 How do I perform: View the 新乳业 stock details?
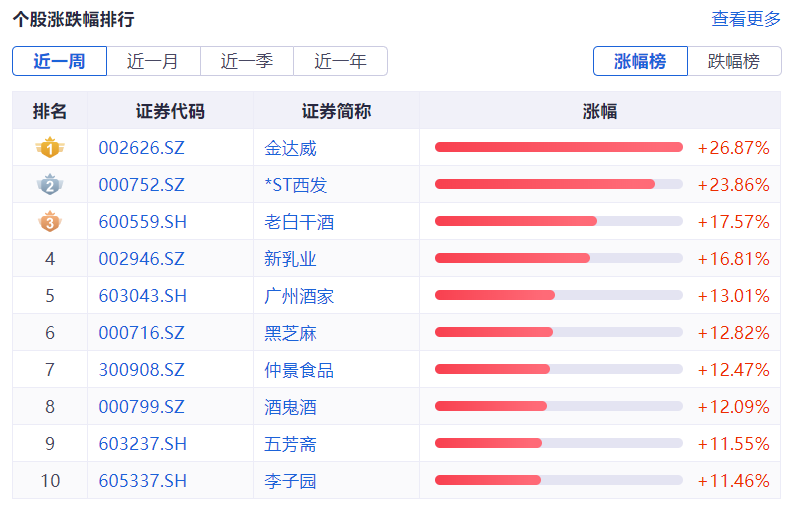click(x=291, y=259)
